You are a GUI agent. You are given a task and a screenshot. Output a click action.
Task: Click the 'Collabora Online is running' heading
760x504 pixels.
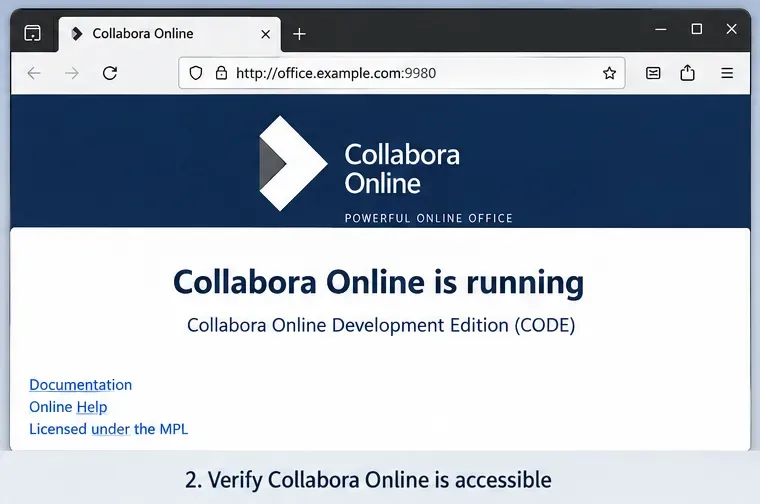tap(379, 283)
